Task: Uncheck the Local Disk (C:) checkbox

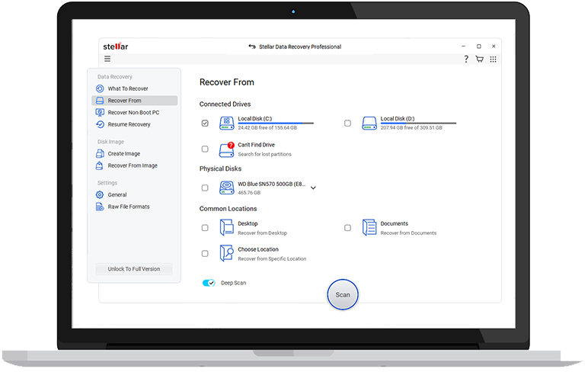Action: [x=205, y=123]
